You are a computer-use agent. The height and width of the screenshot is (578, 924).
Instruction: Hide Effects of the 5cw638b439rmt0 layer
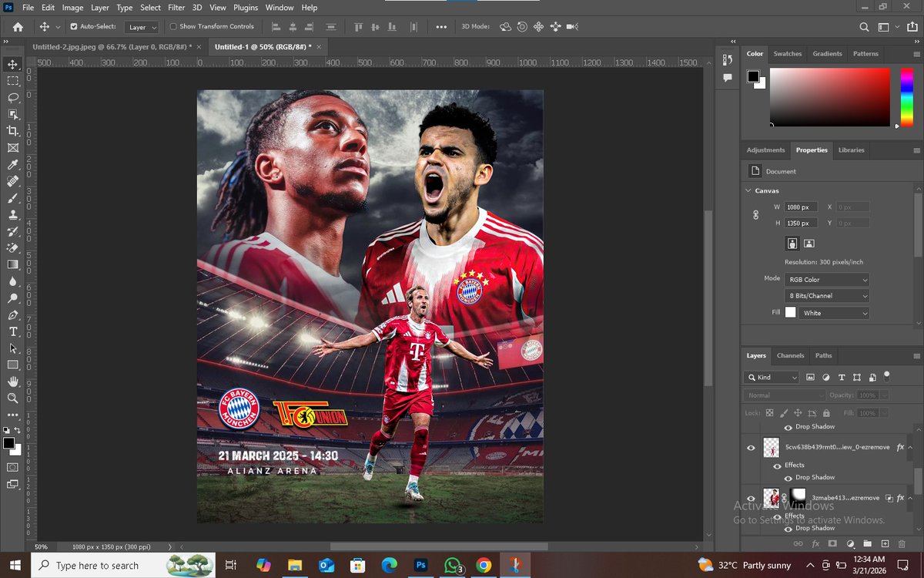(777, 465)
